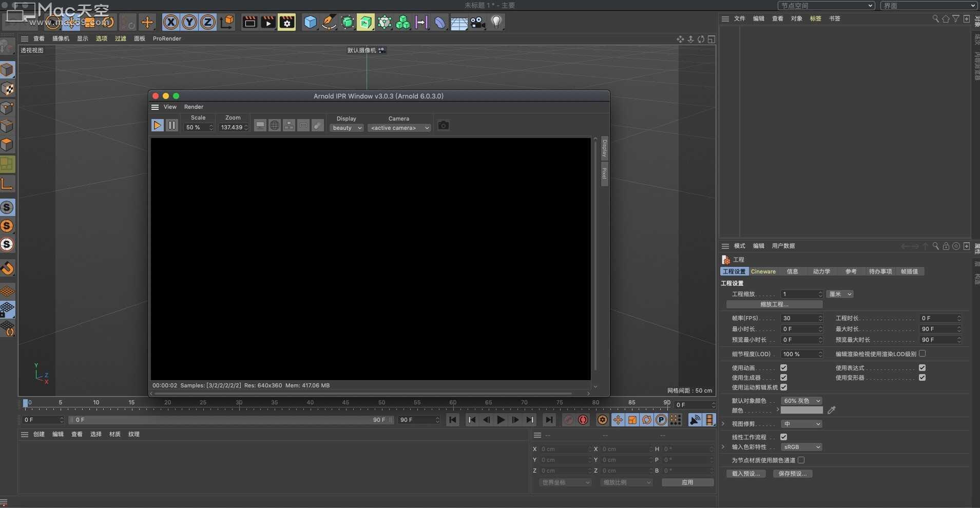The width and height of the screenshot is (980, 508).
Task: Click the color eyedropper icon
Action: point(832,410)
